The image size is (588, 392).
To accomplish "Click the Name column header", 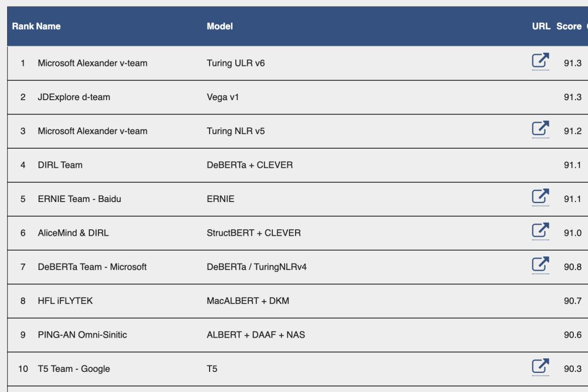I will point(48,26).
